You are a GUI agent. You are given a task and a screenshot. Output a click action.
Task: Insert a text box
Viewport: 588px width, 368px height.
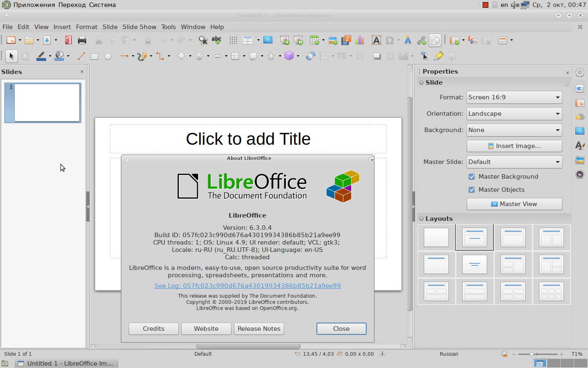(376, 40)
